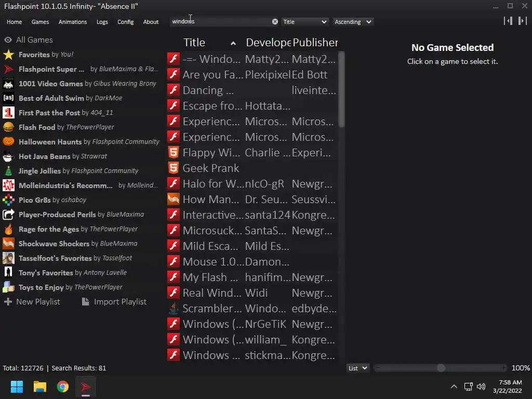Open Google Chrome from the taskbar
This screenshot has width=532, height=399.
(x=63, y=387)
